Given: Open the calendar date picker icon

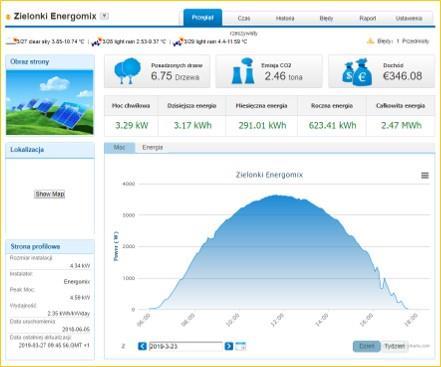Looking at the screenshot, I should point(240,346).
